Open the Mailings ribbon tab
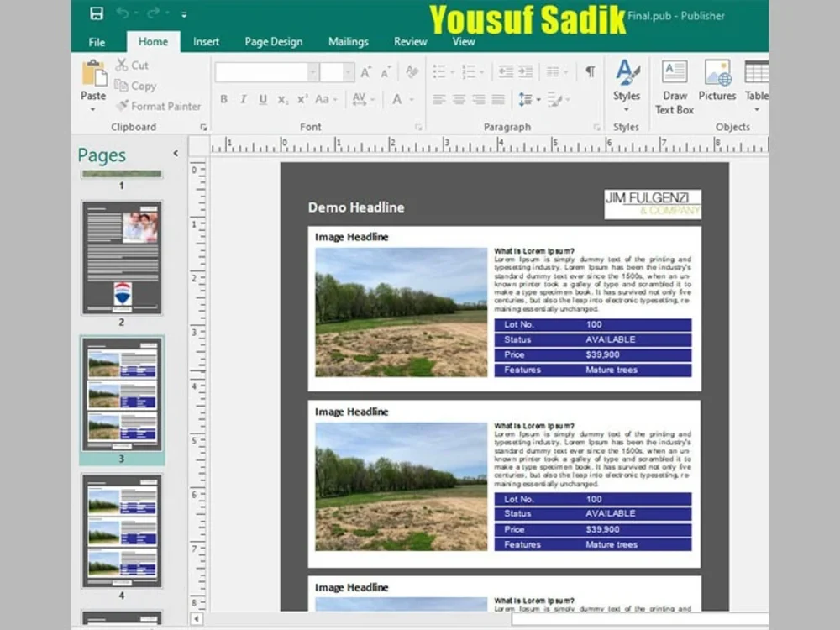 coord(348,41)
